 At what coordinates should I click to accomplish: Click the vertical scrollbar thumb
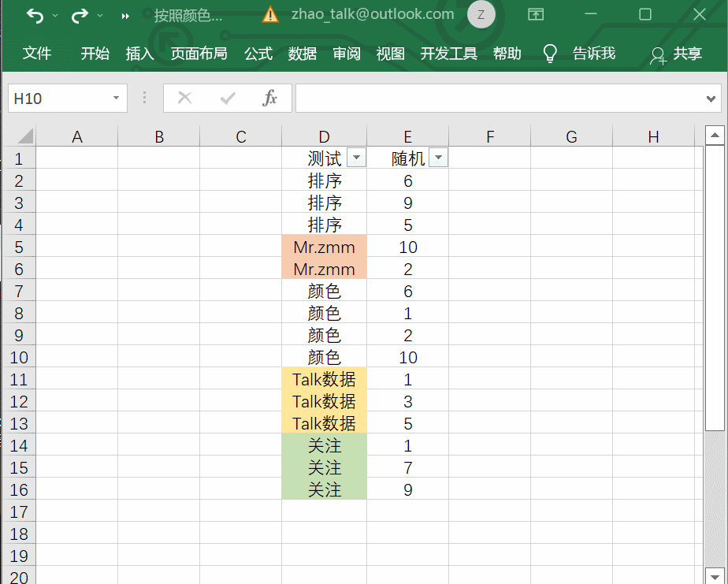coord(714,288)
